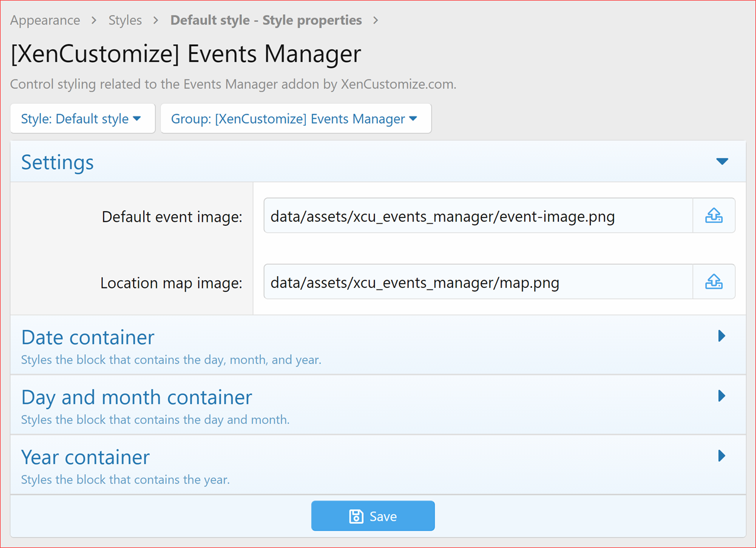Click the upload icon for Default event image
The image size is (756, 548).
point(713,216)
